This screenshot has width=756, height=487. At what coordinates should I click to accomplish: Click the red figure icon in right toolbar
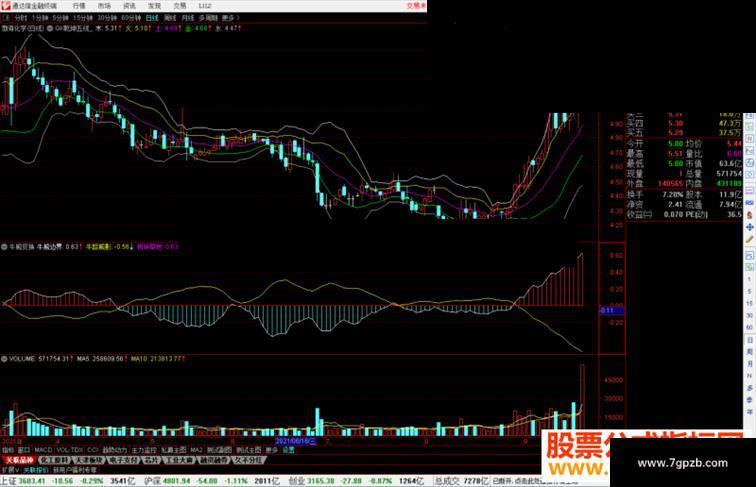click(x=750, y=215)
